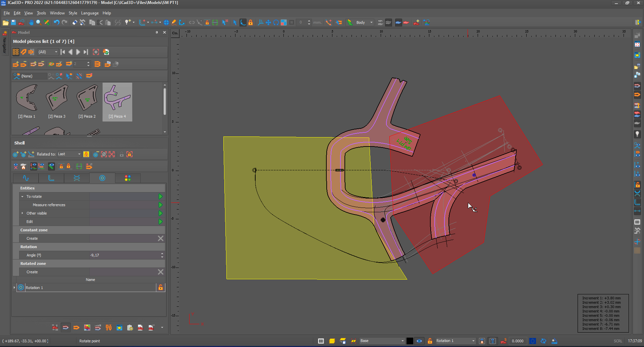The width and height of the screenshot is (644, 347).
Task: Click the save floppy disk icon
Action: pyautogui.click(x=13, y=22)
